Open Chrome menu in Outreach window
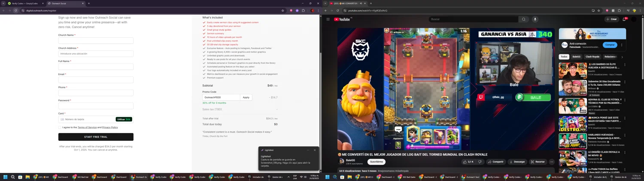This screenshot has height=181, width=644. pos(318,10)
